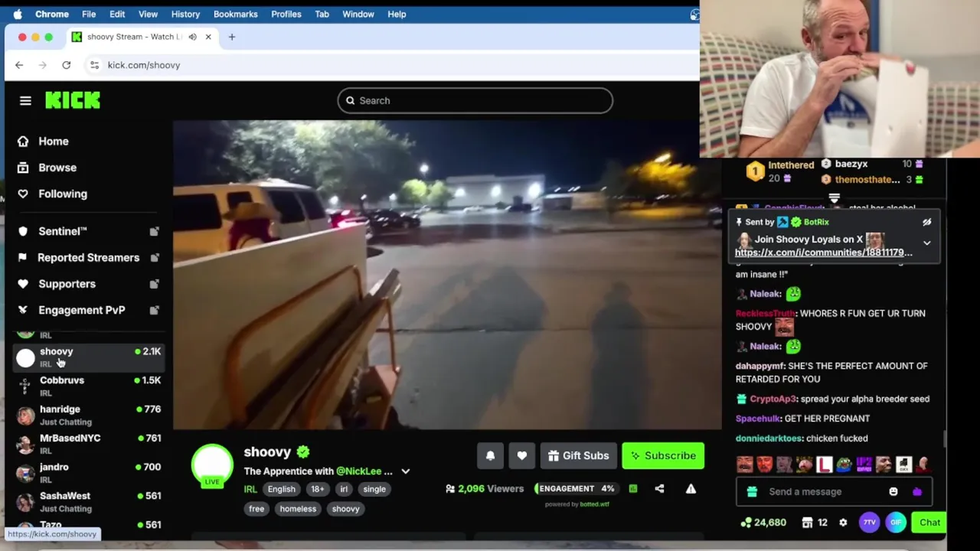Open Supporters external link icon
This screenshot has width=980, height=551.
(x=154, y=284)
